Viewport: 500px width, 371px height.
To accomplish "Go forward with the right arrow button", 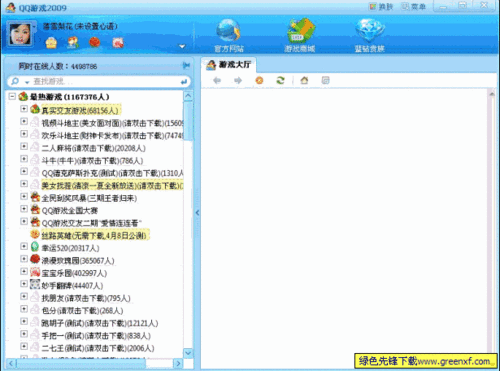I will pos(238,80).
